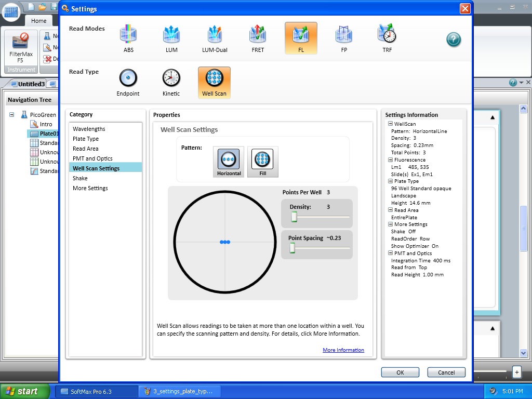The image size is (532, 399).
Task: Select the Kinetic read type
Action: [x=171, y=79]
